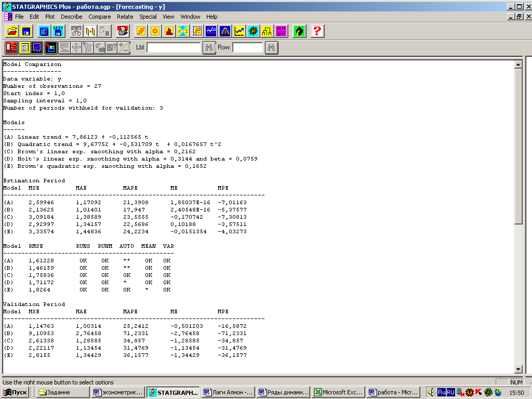
Task: Click the greyed plus/minus zoom icon
Action: coord(124,47)
